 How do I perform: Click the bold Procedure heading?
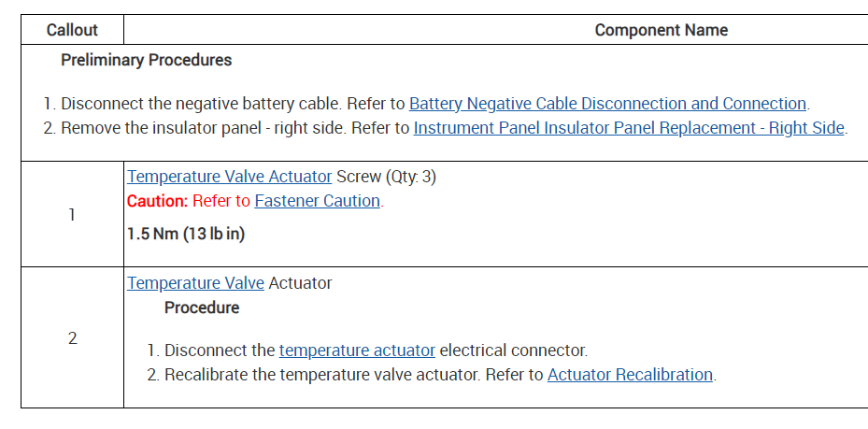pos(202,307)
